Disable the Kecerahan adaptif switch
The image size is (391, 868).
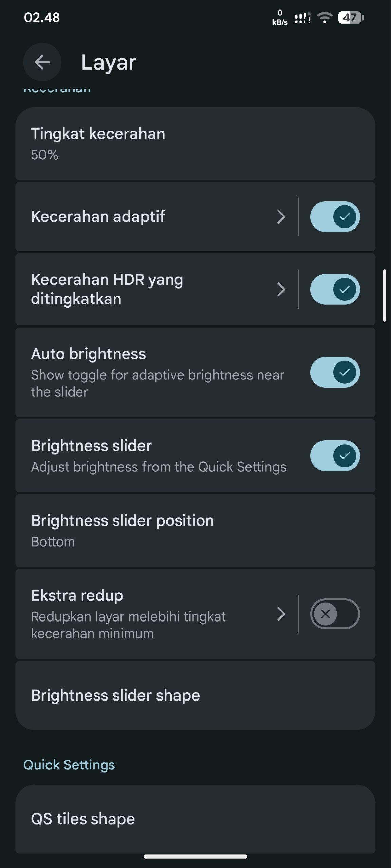[x=335, y=217]
